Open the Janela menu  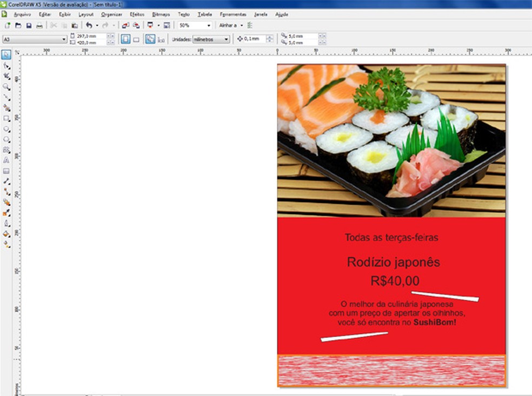coord(261,15)
